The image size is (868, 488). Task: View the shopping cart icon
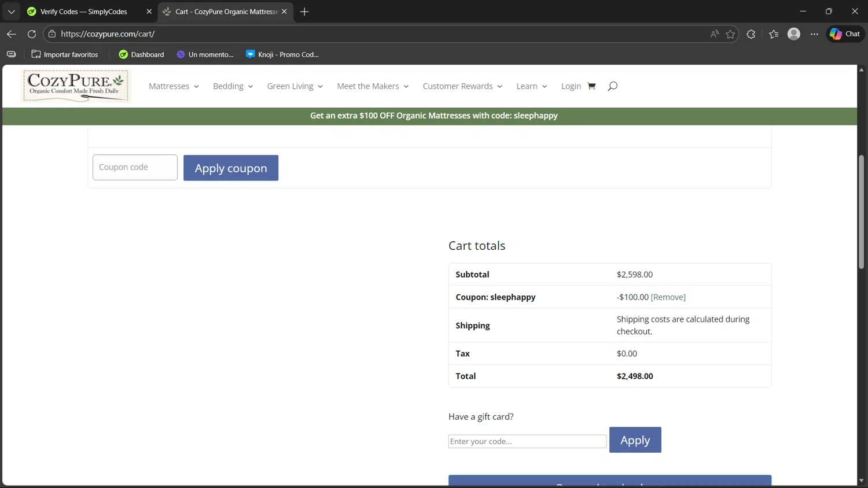click(x=591, y=86)
